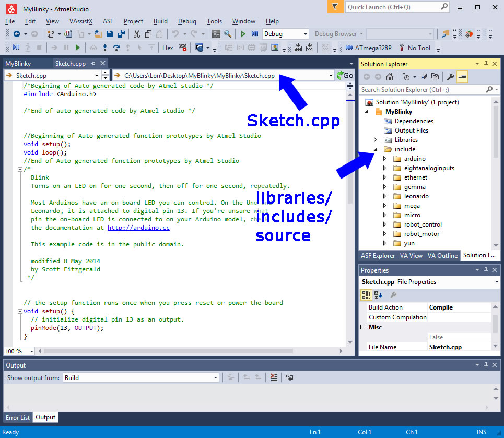Open the file path dropdown

tap(331, 76)
